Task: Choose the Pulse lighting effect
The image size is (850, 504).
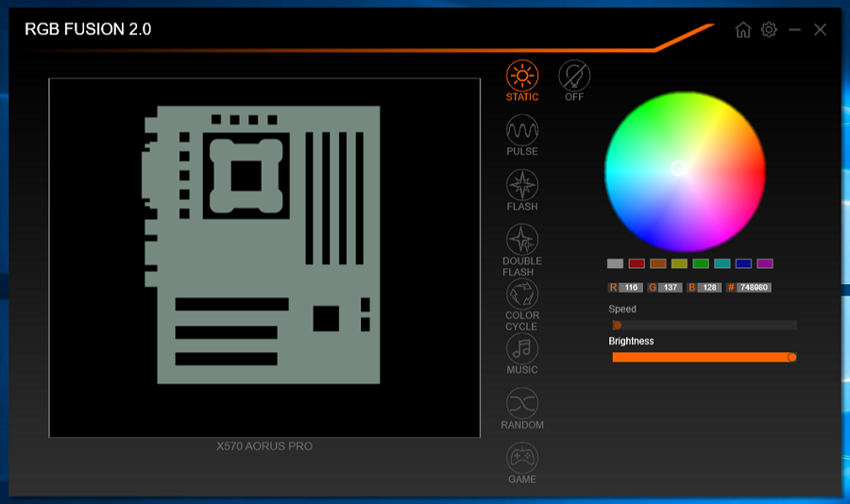Action: 522,135
